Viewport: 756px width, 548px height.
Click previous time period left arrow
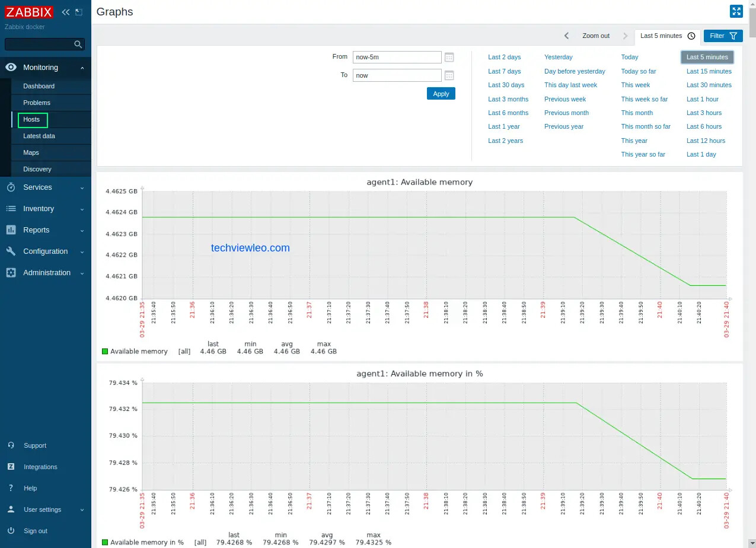[x=566, y=36]
